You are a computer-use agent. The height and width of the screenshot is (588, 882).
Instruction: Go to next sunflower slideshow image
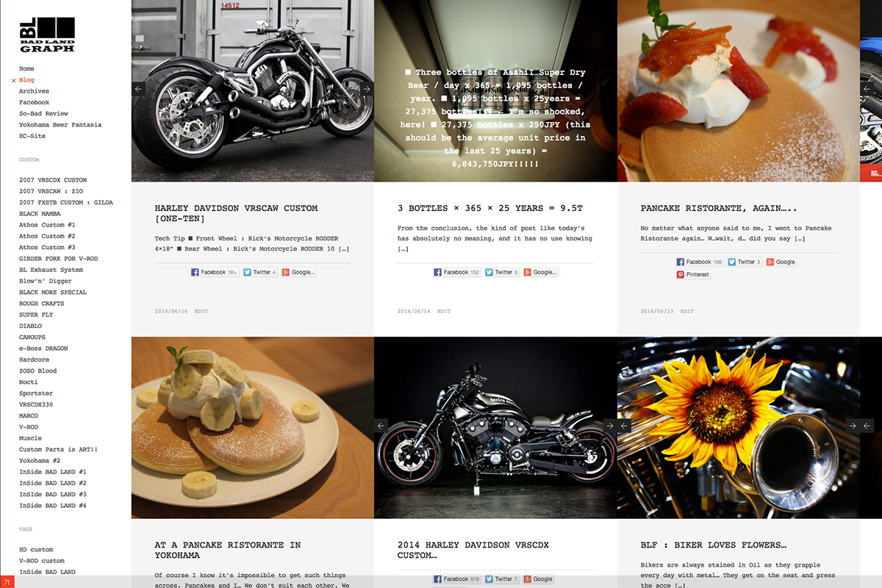(x=853, y=425)
